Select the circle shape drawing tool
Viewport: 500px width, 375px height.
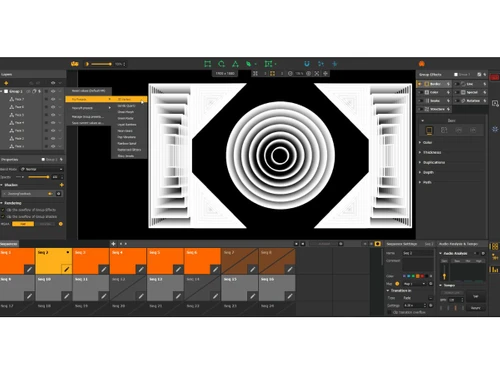221,64
